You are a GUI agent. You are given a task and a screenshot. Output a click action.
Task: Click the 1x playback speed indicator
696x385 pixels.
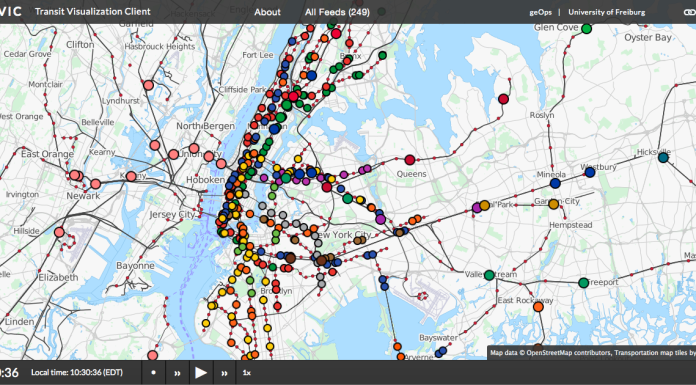pos(247,373)
